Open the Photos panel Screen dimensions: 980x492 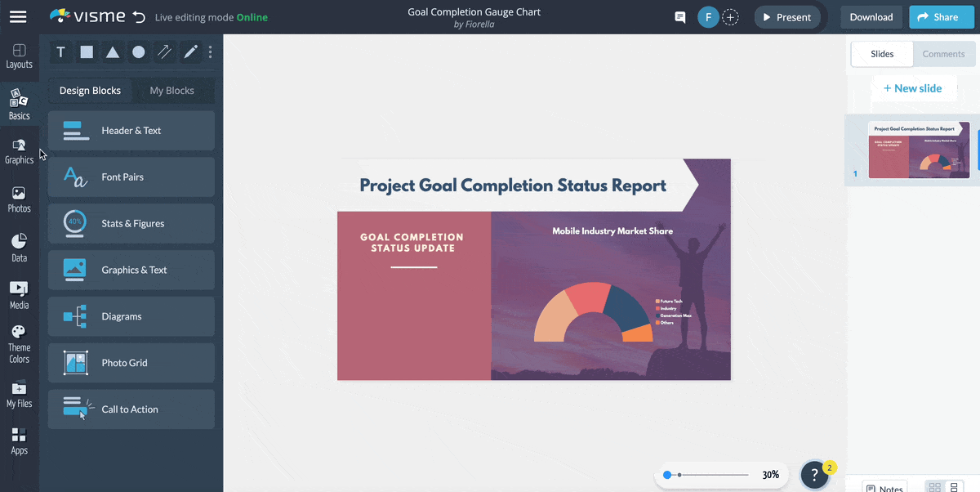[x=19, y=199]
